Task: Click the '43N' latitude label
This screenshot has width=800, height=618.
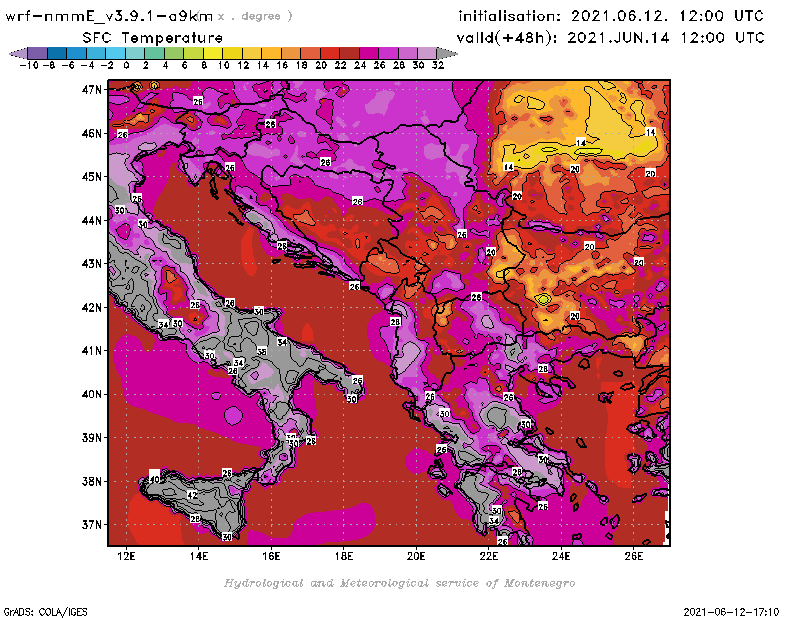Action: click(92, 264)
